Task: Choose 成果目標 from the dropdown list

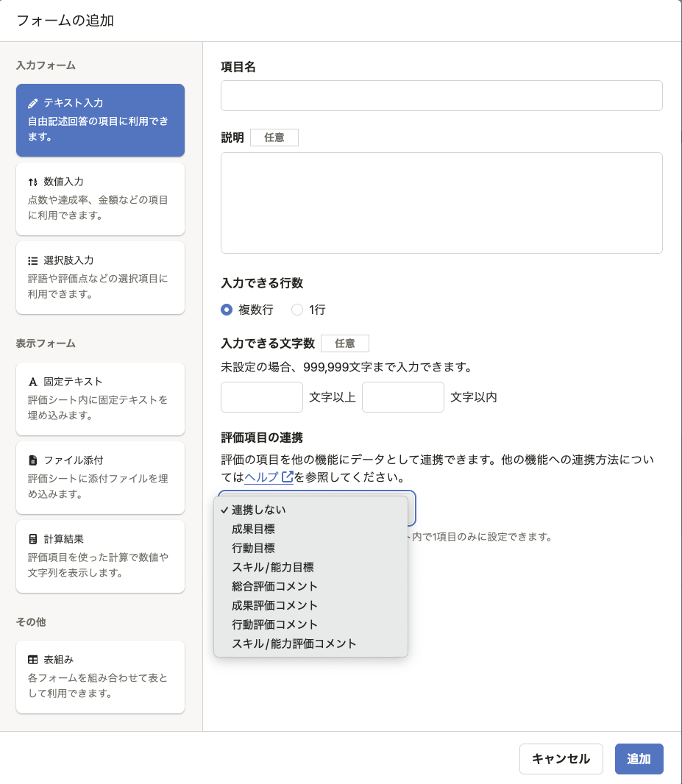Action: coord(253,529)
